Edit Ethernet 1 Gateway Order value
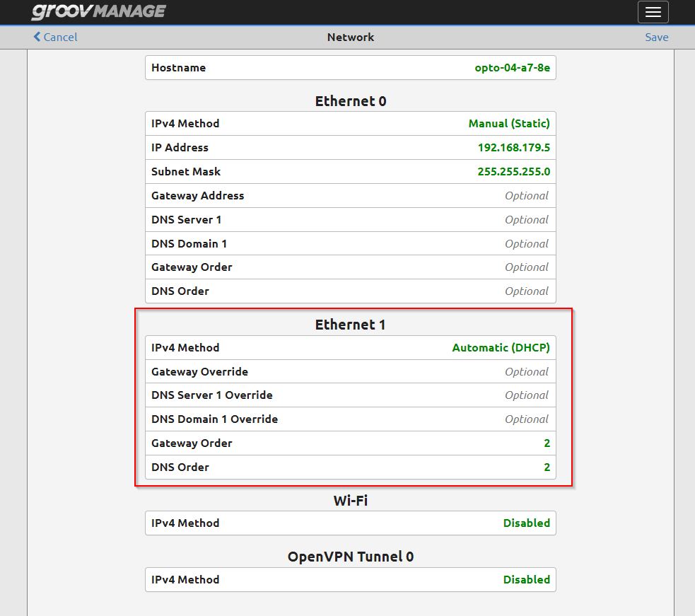 point(350,443)
